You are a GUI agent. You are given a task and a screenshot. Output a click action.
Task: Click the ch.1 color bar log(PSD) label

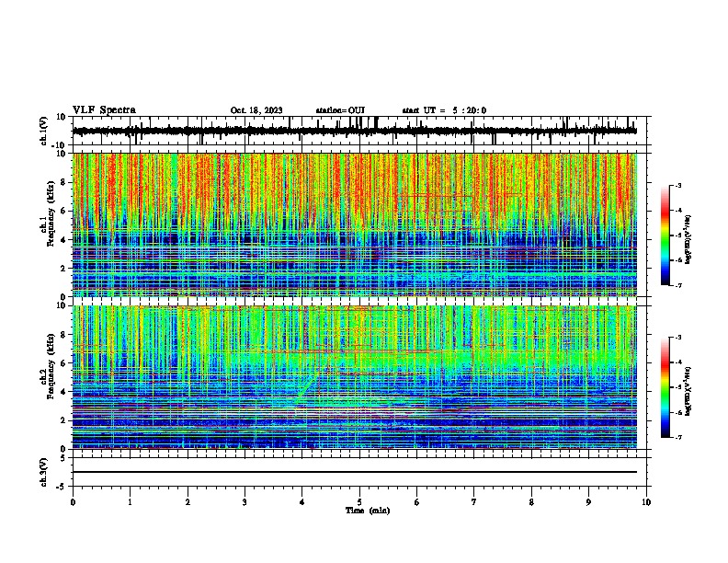pos(688,240)
